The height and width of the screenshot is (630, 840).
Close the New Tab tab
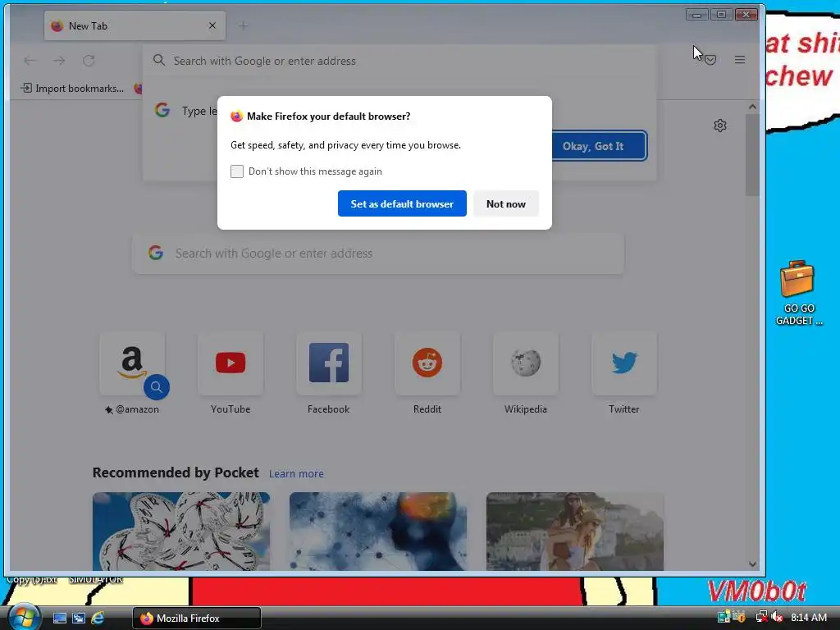tap(212, 25)
